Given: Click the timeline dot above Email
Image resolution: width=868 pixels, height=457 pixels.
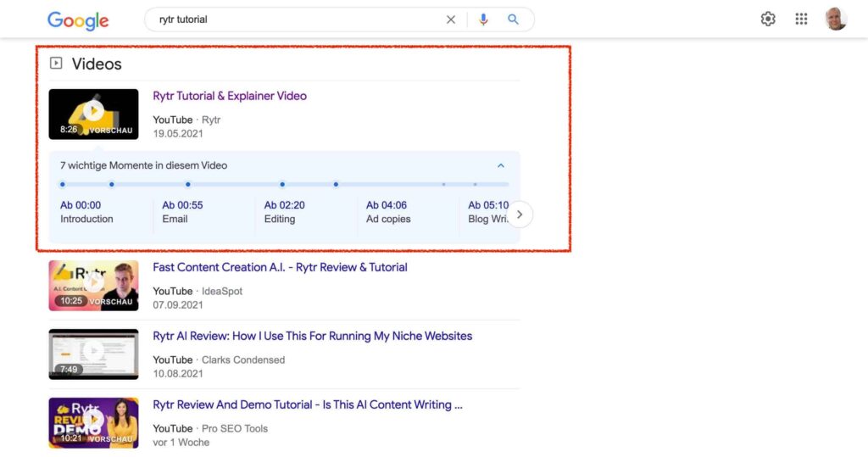Looking at the screenshot, I should click(112, 185).
